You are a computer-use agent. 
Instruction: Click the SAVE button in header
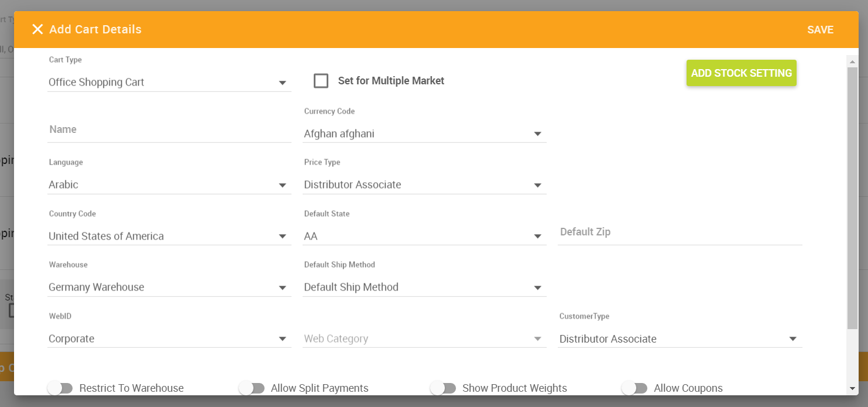click(x=820, y=30)
